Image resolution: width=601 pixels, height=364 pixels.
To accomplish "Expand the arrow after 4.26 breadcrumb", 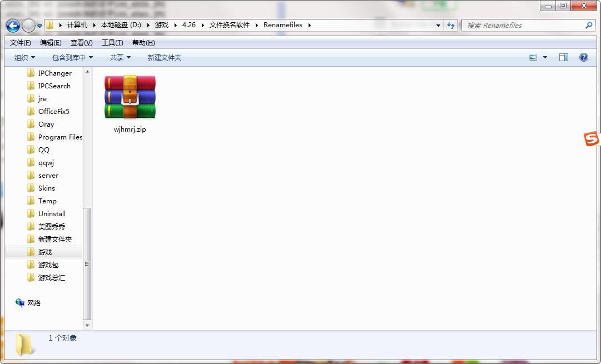I will [x=203, y=26].
